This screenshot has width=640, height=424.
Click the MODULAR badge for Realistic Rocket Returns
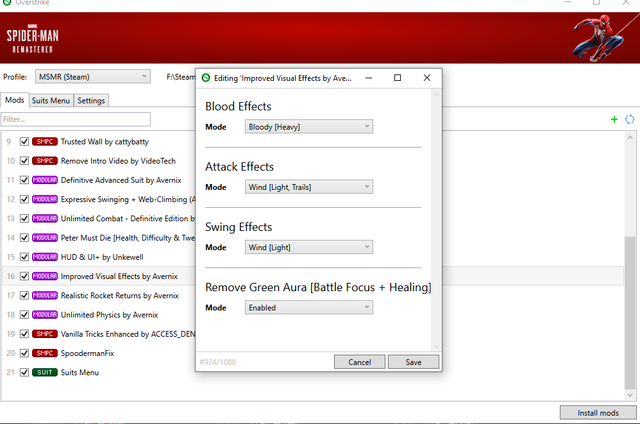click(x=44, y=295)
